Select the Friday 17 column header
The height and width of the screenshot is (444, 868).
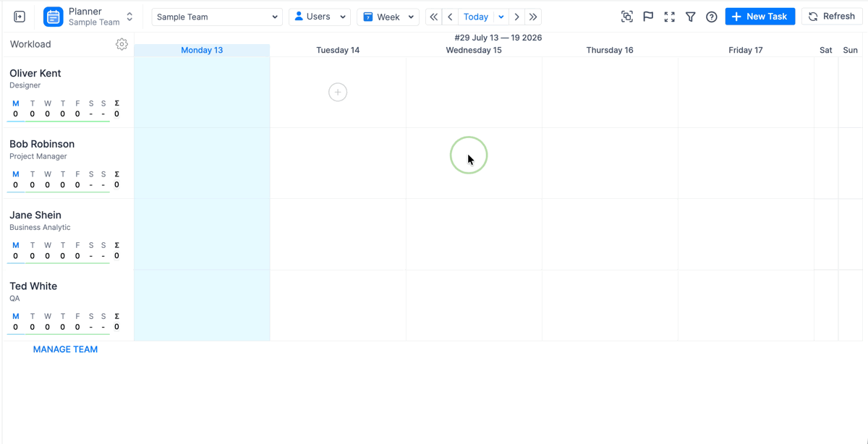[x=746, y=50]
